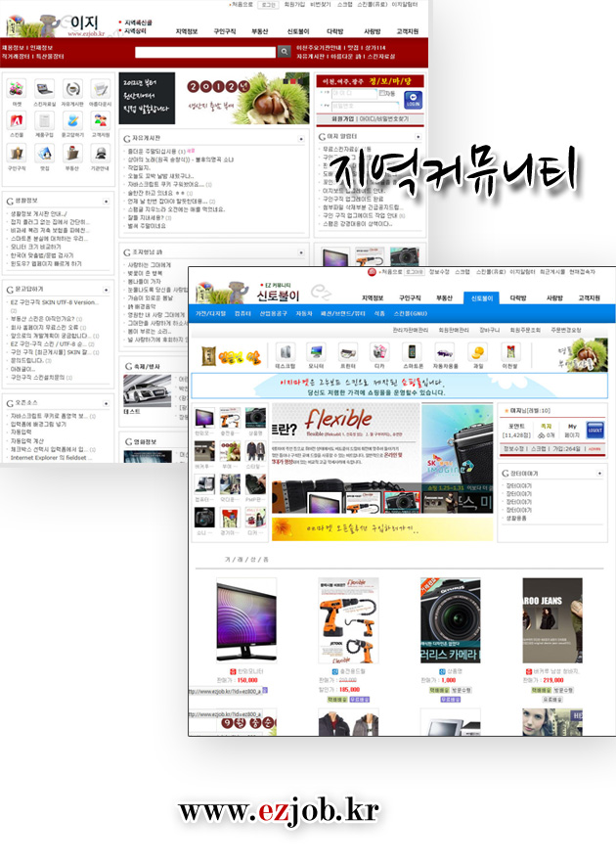
Task: Click the flexible banner in the shop window
Action: tap(346, 457)
